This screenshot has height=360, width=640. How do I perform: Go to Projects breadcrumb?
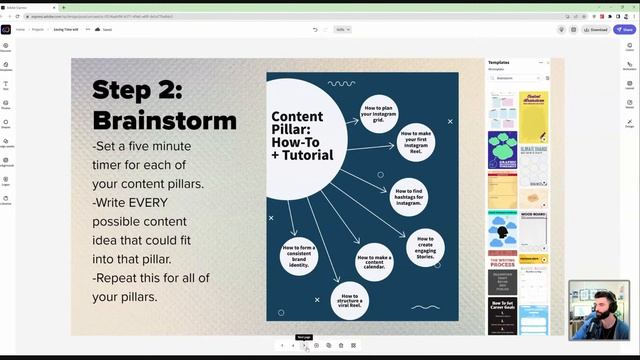click(38, 29)
